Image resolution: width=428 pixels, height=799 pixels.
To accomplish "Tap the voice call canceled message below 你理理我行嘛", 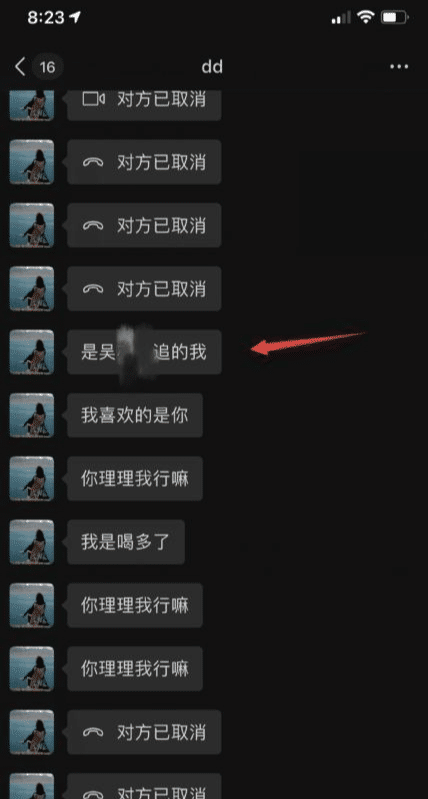I will 144,732.
